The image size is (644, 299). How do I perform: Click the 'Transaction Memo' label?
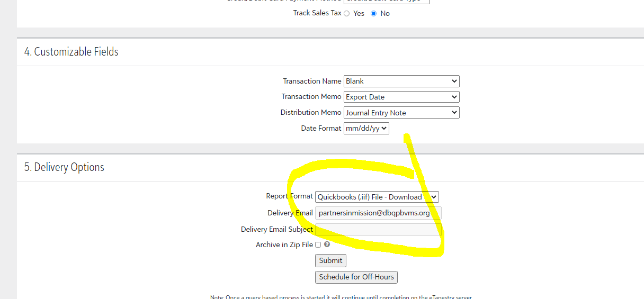point(311,97)
